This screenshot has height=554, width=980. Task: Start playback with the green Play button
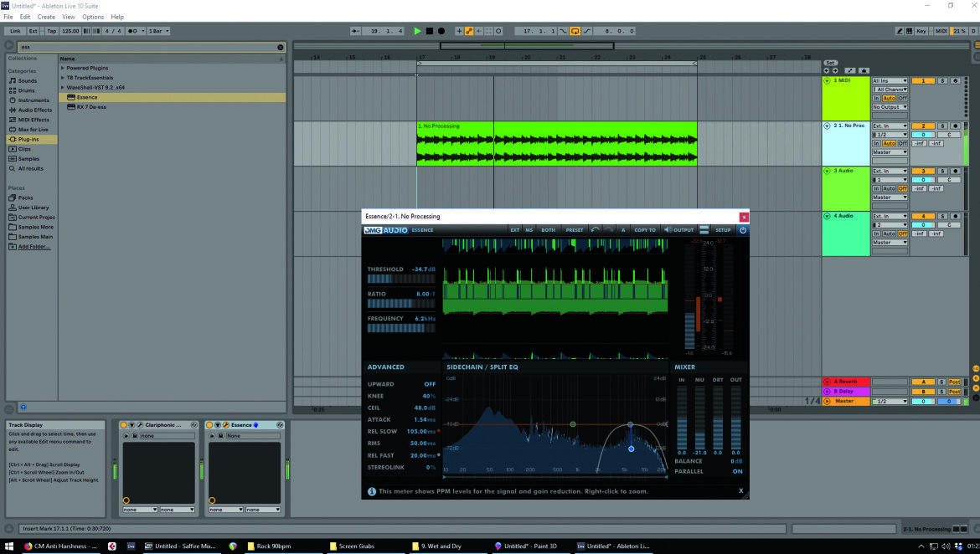tap(417, 31)
